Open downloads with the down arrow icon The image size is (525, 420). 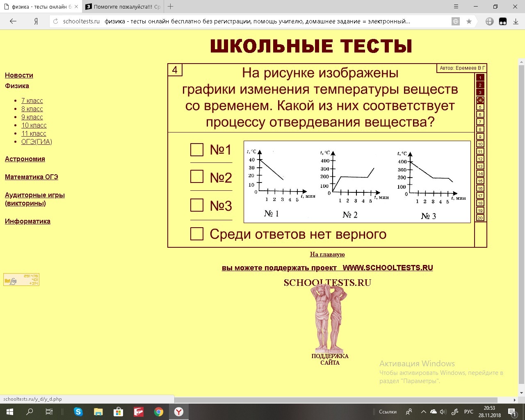(x=516, y=21)
